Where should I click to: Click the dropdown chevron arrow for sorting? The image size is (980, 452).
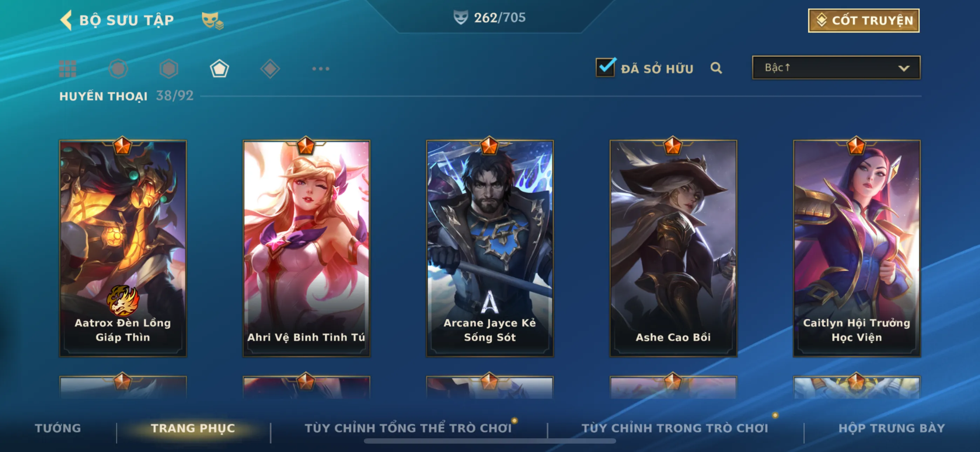(904, 68)
